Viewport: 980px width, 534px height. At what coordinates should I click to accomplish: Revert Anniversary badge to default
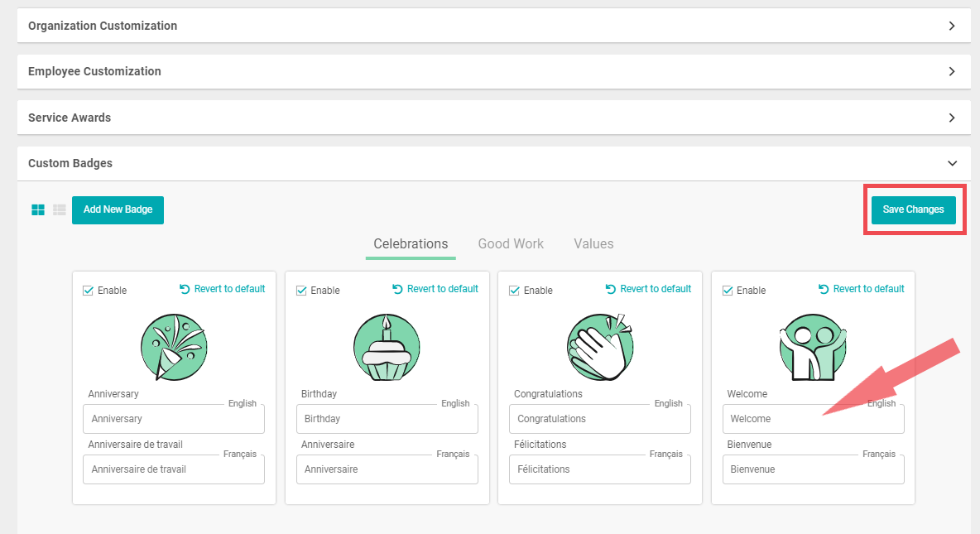222,289
